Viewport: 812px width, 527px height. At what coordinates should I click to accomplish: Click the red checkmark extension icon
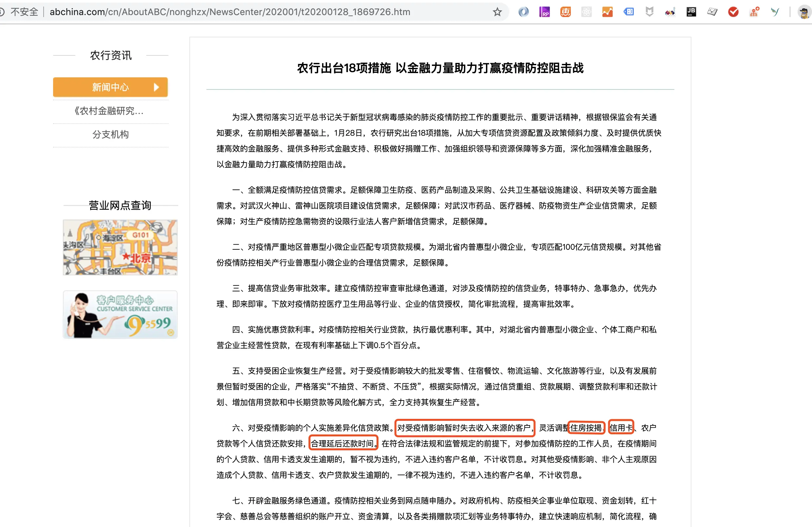click(733, 12)
